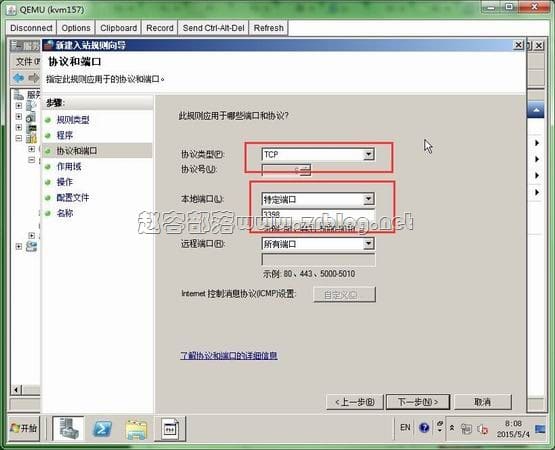Launch PowerShell from the taskbar
555x450 pixels.
[102, 429]
